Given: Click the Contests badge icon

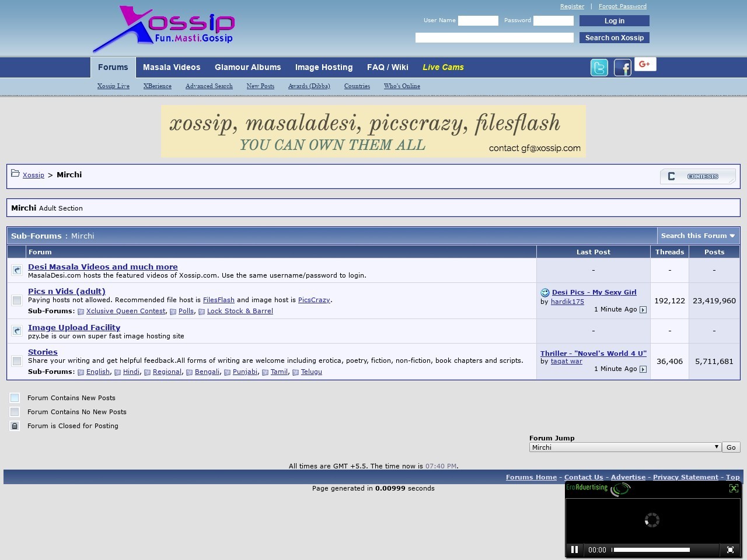Looking at the screenshot, I should click(x=697, y=176).
